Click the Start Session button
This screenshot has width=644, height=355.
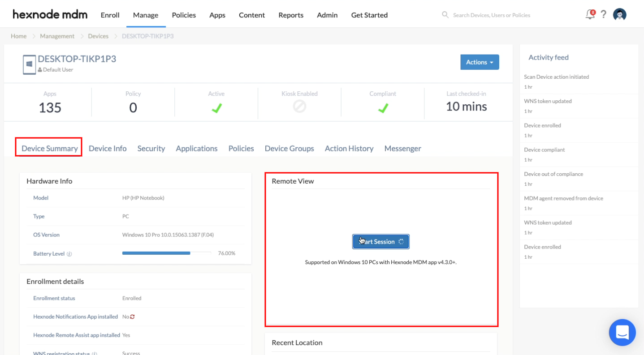pyautogui.click(x=380, y=242)
